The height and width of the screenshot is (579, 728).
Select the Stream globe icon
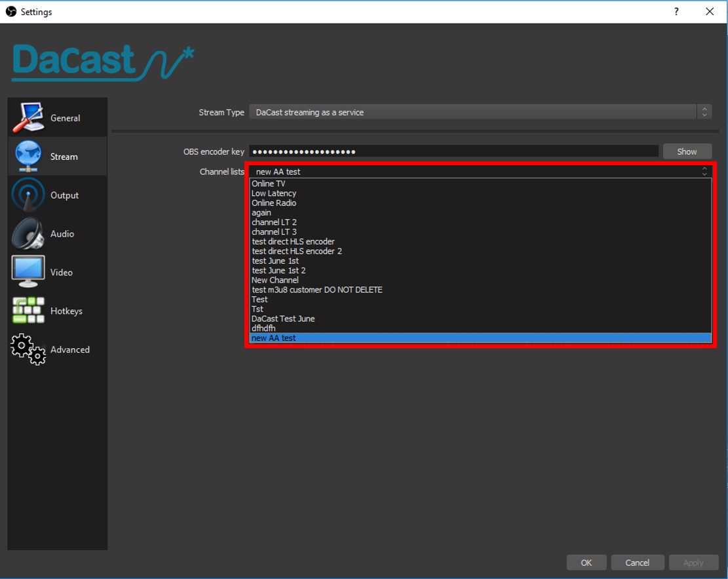tap(28, 155)
